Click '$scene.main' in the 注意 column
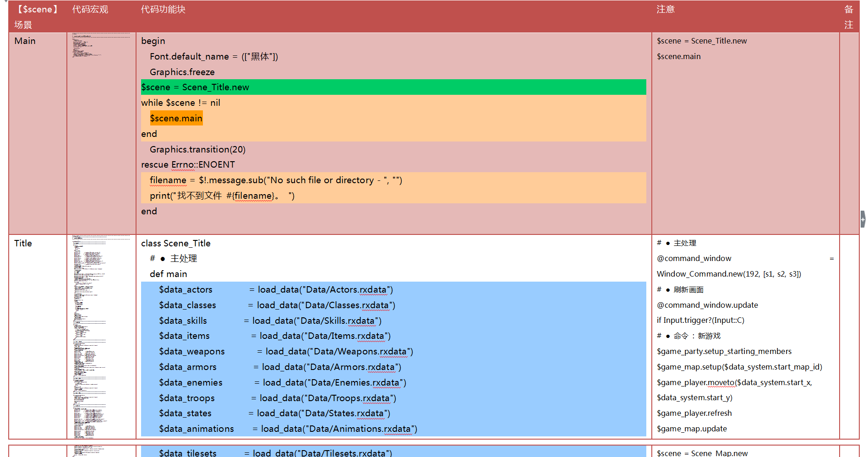868x457 pixels. pos(679,56)
